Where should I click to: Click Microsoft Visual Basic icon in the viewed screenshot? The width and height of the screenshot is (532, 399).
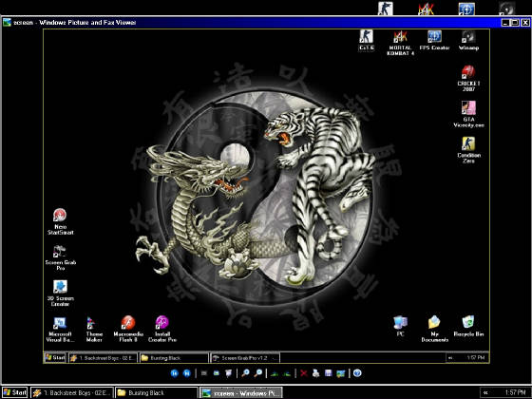[60, 329]
